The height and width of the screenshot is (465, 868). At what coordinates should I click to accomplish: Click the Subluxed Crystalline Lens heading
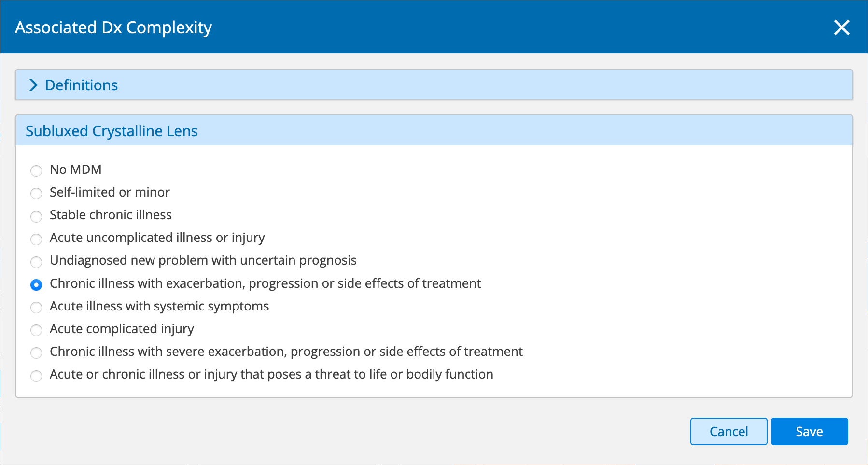(112, 131)
